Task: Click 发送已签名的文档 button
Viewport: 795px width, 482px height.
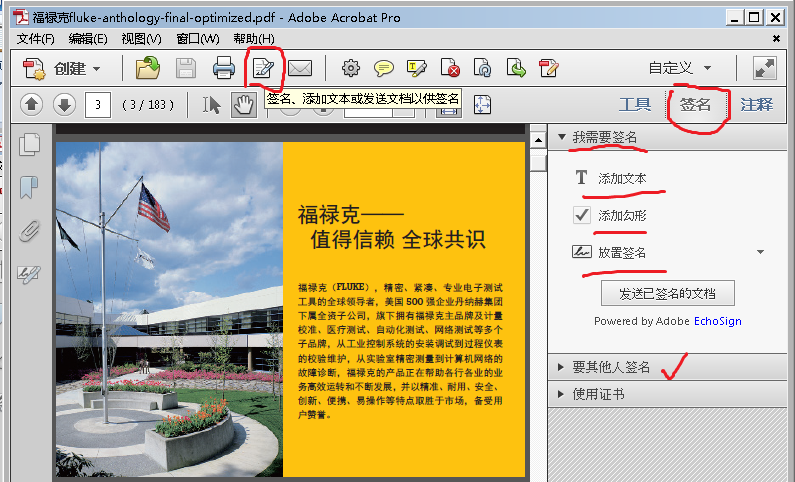Action: pyautogui.click(x=667, y=293)
